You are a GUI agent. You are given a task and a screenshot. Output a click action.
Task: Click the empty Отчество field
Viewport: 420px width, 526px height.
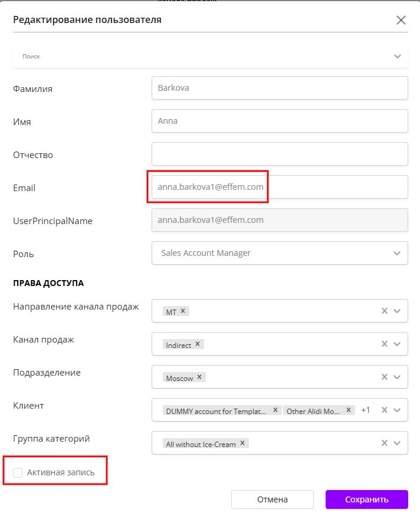coord(280,154)
